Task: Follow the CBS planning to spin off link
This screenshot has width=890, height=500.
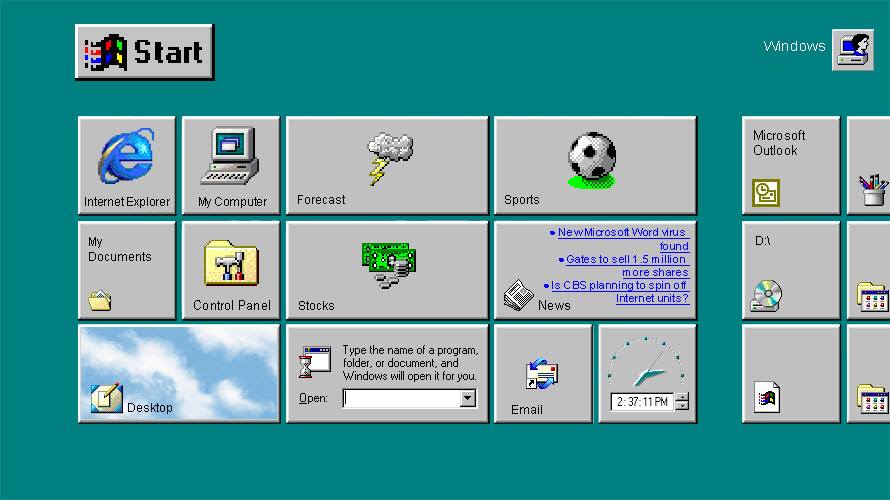Action: click(x=618, y=291)
